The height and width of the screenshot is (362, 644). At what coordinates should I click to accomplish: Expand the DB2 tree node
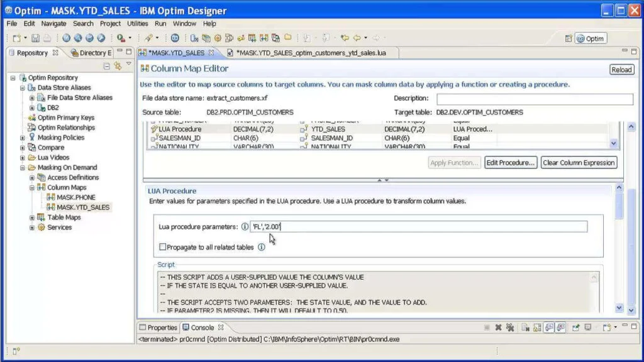(x=32, y=107)
